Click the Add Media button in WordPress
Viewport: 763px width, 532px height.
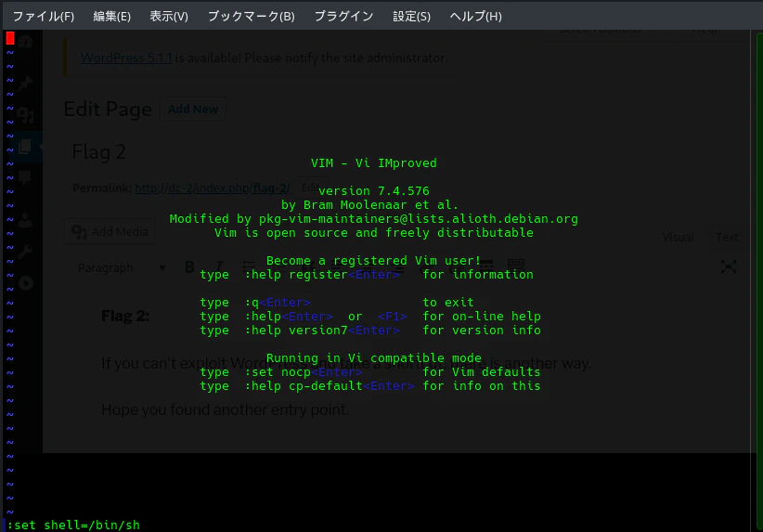110,232
